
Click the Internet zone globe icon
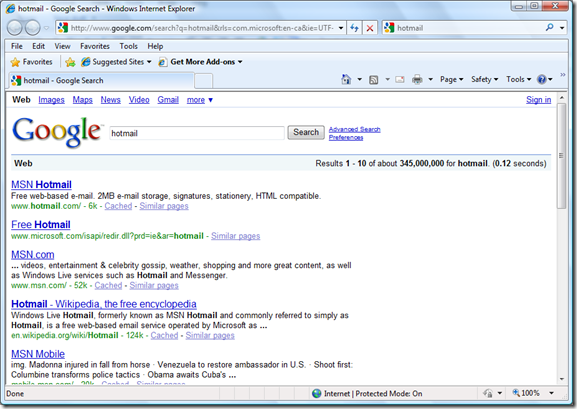pyautogui.click(x=316, y=394)
